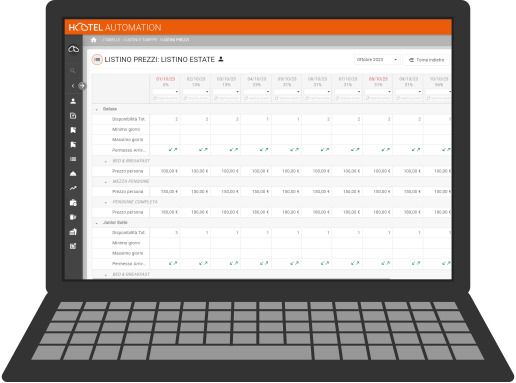Click Bed & Breakfast Prezzo persona for 01/10/23

tap(165, 171)
